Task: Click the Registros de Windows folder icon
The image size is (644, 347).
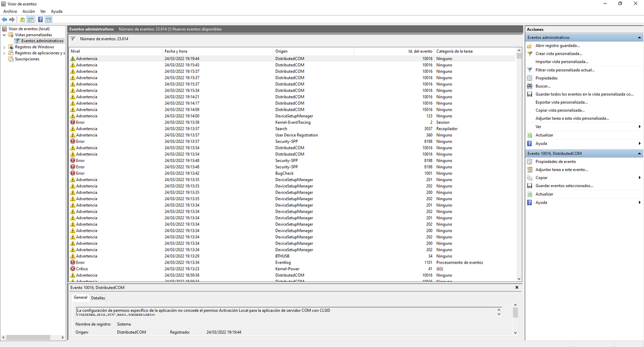Action: [x=11, y=47]
